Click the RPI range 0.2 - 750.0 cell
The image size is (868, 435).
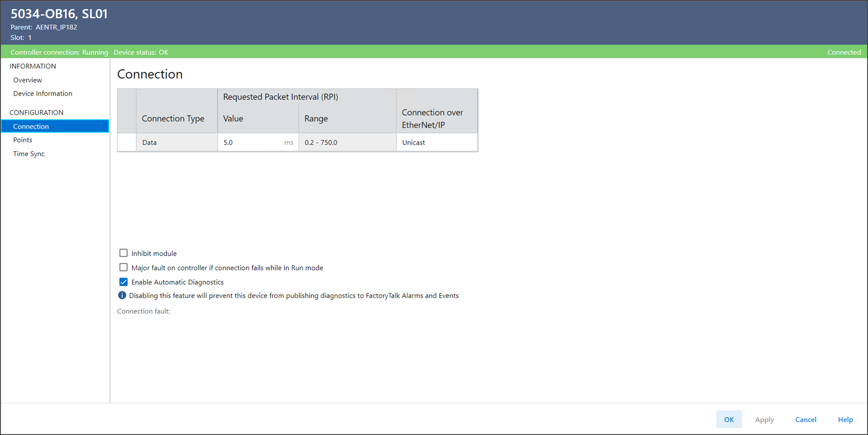pyautogui.click(x=347, y=143)
